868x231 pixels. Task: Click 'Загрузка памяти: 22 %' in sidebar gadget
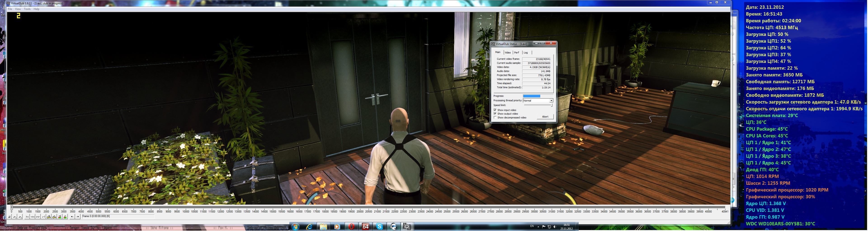(x=772, y=68)
